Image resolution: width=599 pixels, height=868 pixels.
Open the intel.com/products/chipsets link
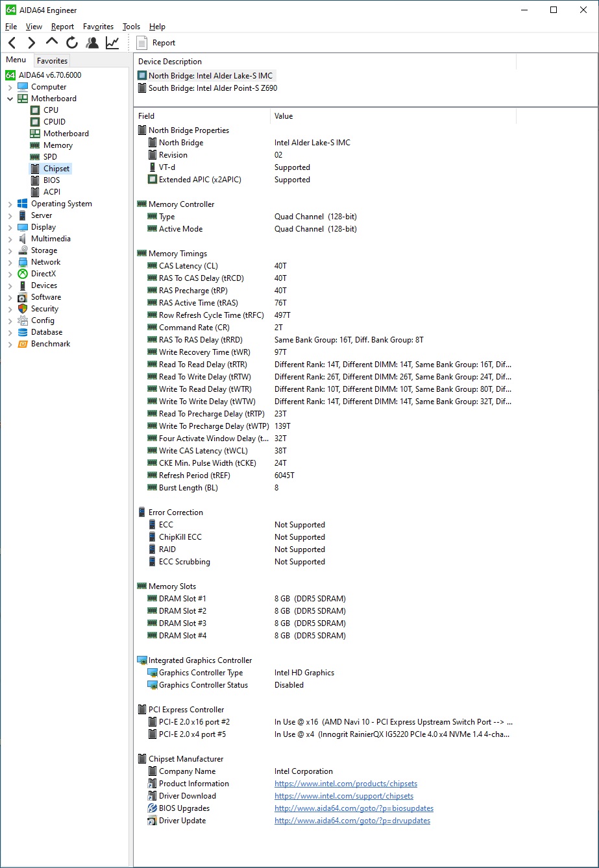coord(346,784)
